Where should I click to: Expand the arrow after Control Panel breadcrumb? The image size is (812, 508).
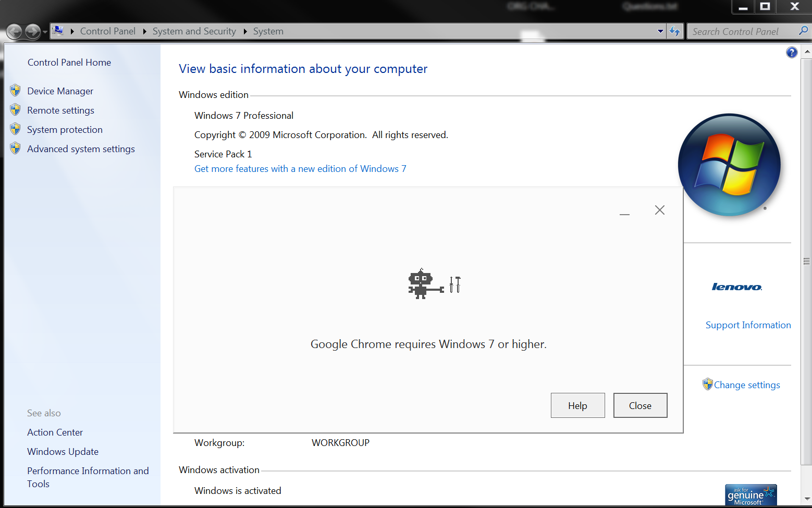tap(144, 31)
